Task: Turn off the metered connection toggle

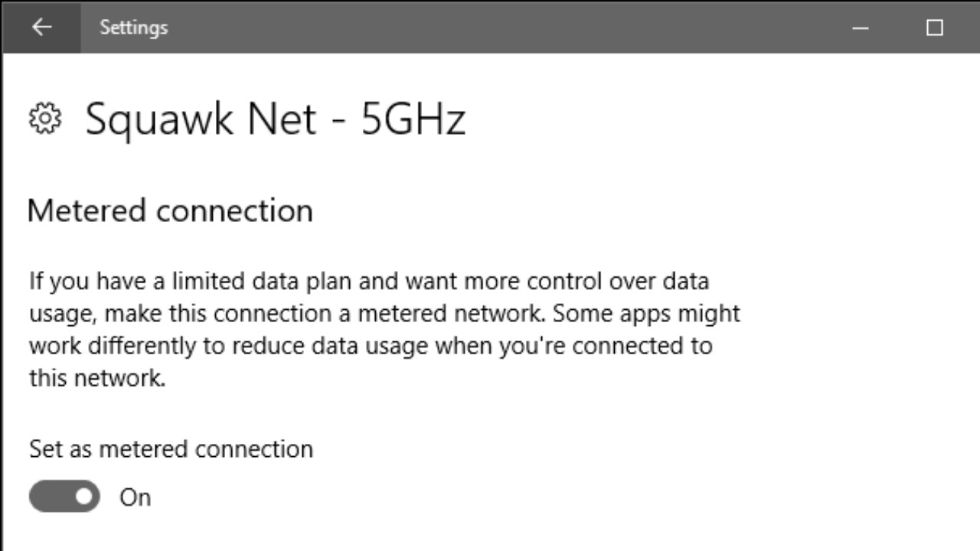Action: [x=64, y=497]
